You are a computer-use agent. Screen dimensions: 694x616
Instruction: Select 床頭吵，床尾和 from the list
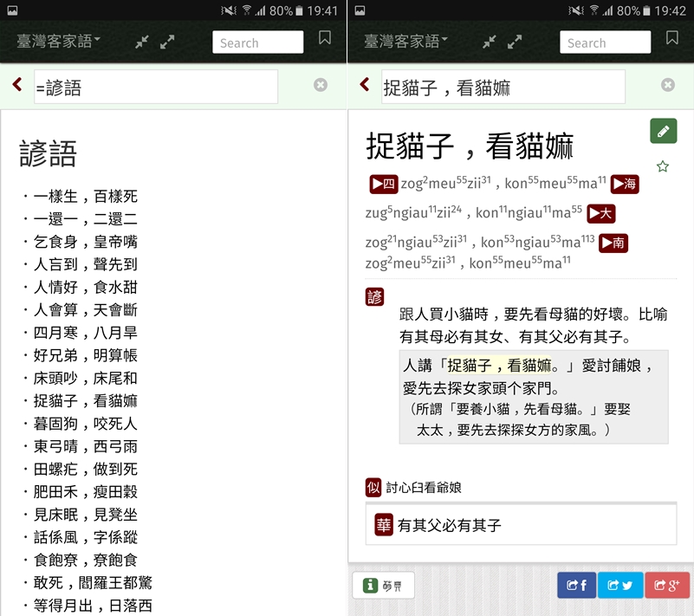(x=85, y=379)
